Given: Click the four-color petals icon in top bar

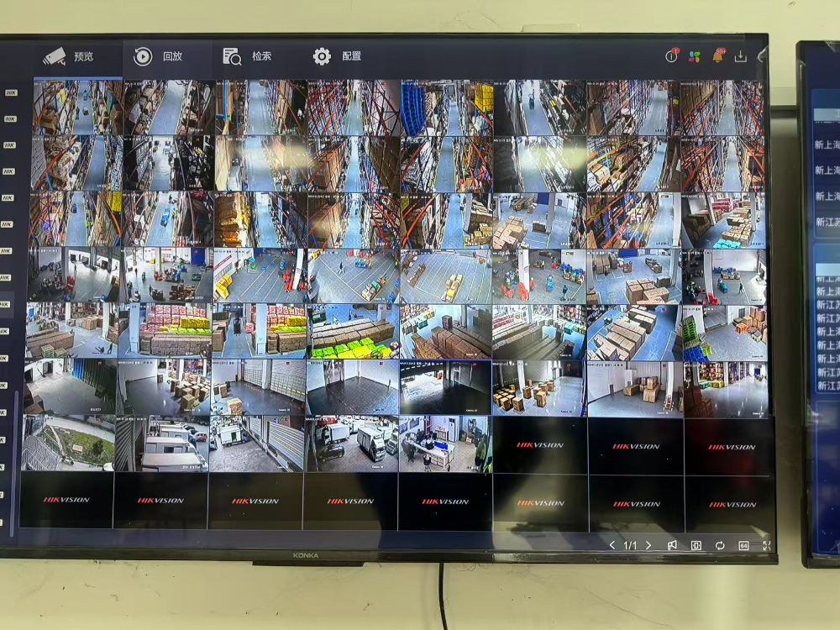Looking at the screenshot, I should [695, 56].
